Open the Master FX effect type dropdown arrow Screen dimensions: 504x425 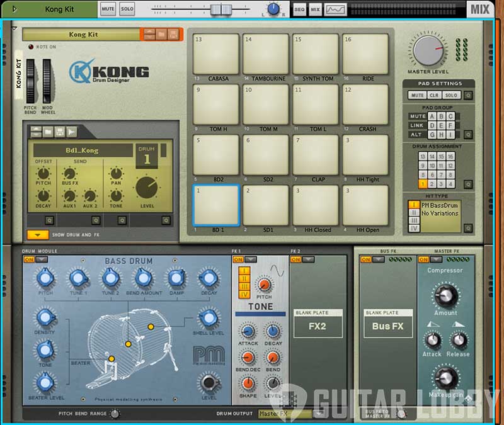[436, 259]
